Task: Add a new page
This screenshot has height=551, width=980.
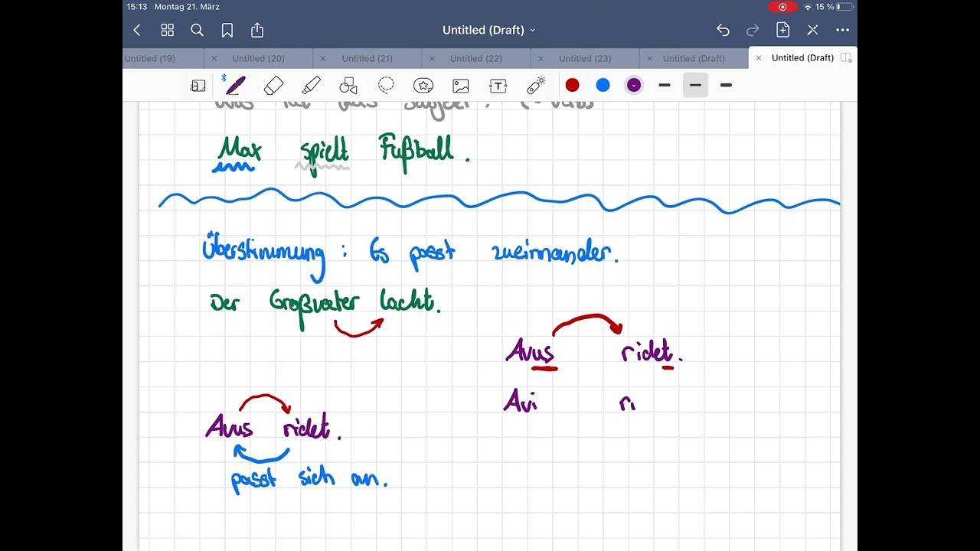Action: (x=782, y=30)
